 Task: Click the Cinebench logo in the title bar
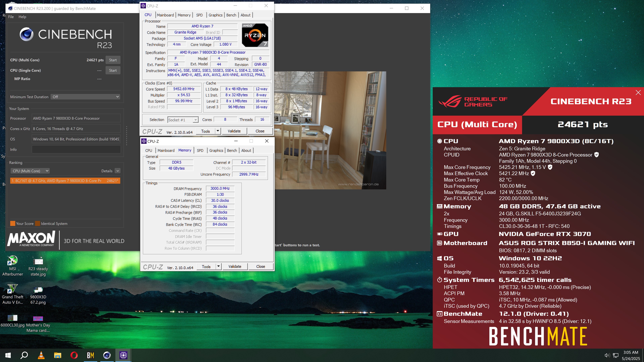pos(11,8)
